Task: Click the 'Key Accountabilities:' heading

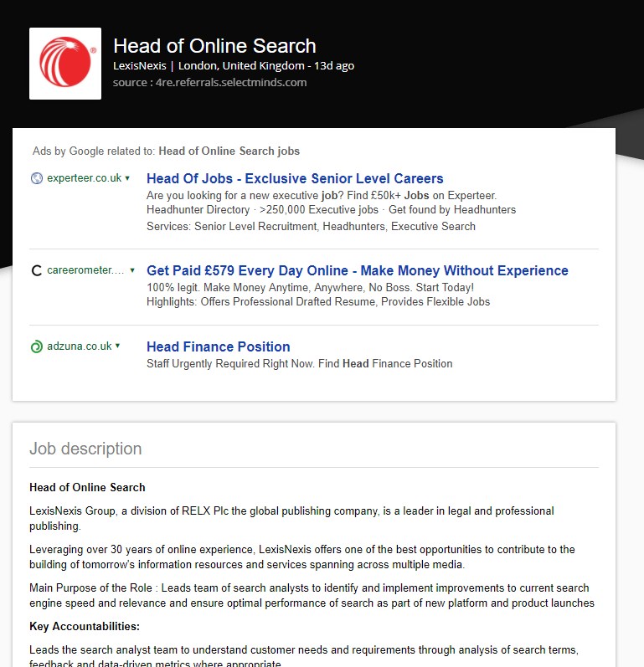Action: coord(85,626)
